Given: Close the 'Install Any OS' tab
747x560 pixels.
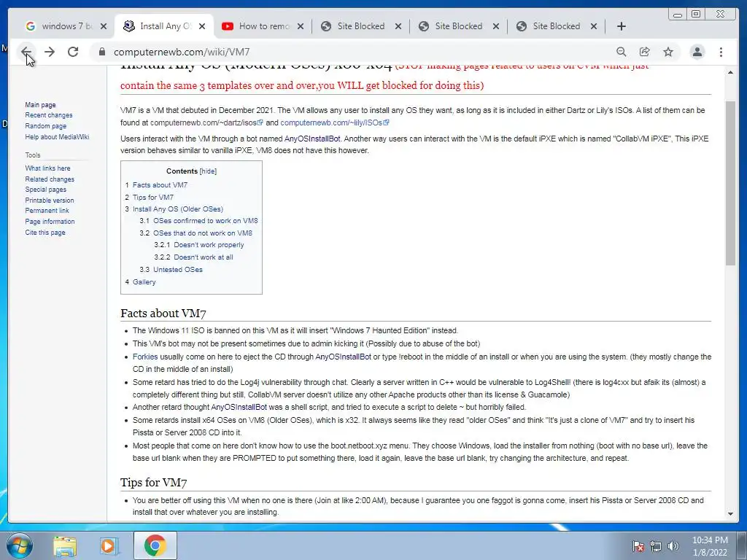Looking at the screenshot, I should point(202,26).
